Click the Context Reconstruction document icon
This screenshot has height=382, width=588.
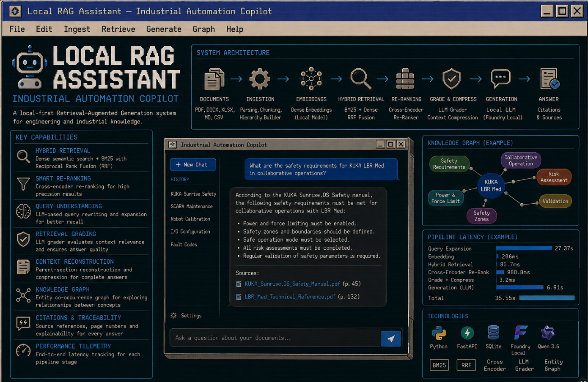pos(23,267)
